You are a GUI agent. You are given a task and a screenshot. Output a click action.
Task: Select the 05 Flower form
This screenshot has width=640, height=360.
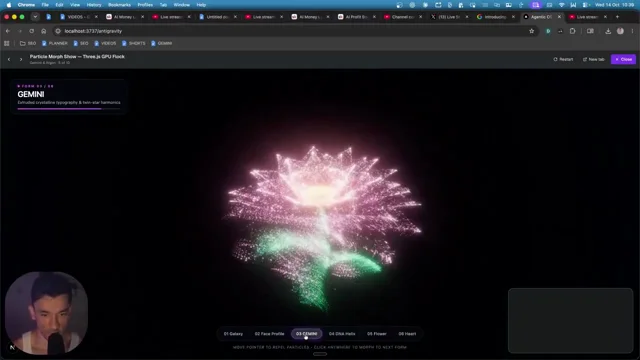pos(377,333)
